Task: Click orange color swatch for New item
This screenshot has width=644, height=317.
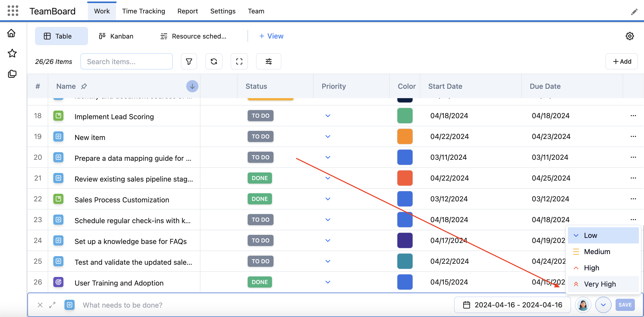Action: tap(405, 136)
